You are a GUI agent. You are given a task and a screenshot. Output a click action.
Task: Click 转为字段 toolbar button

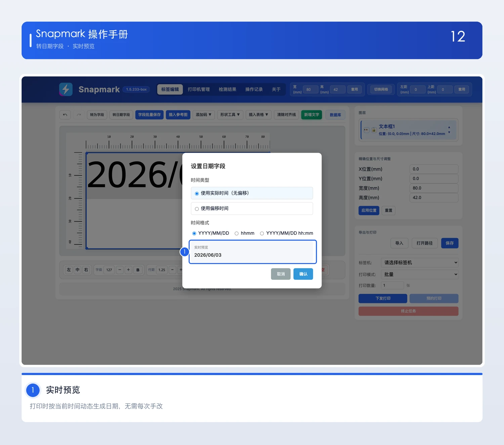tap(97, 115)
